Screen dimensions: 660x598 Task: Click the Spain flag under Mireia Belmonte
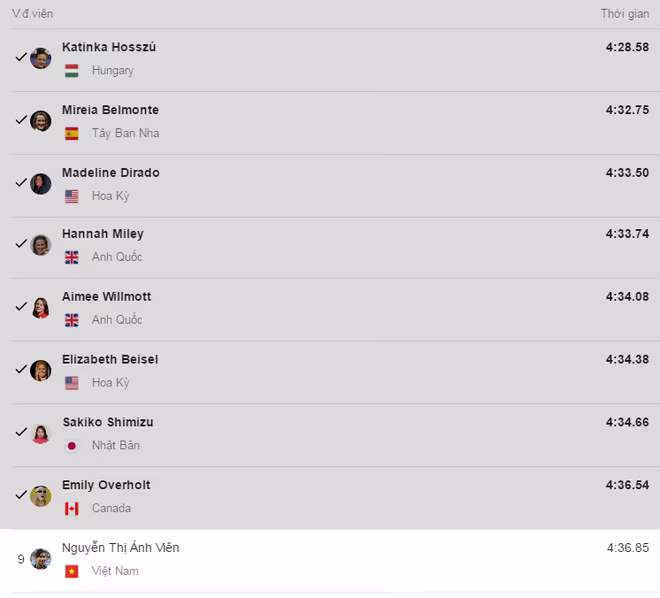(x=72, y=133)
